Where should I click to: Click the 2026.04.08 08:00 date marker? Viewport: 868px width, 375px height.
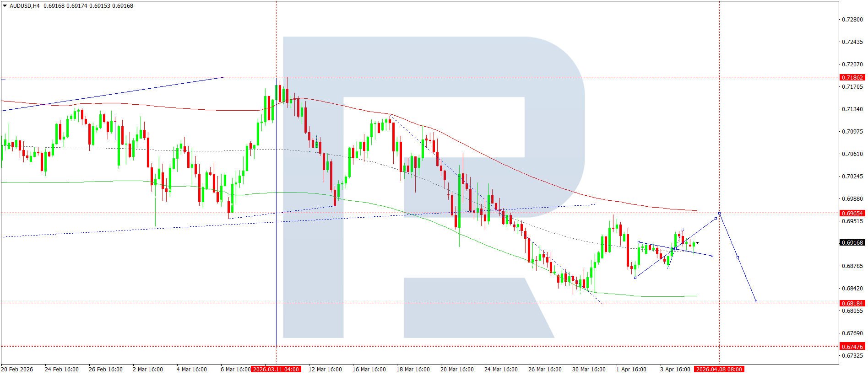click(719, 370)
